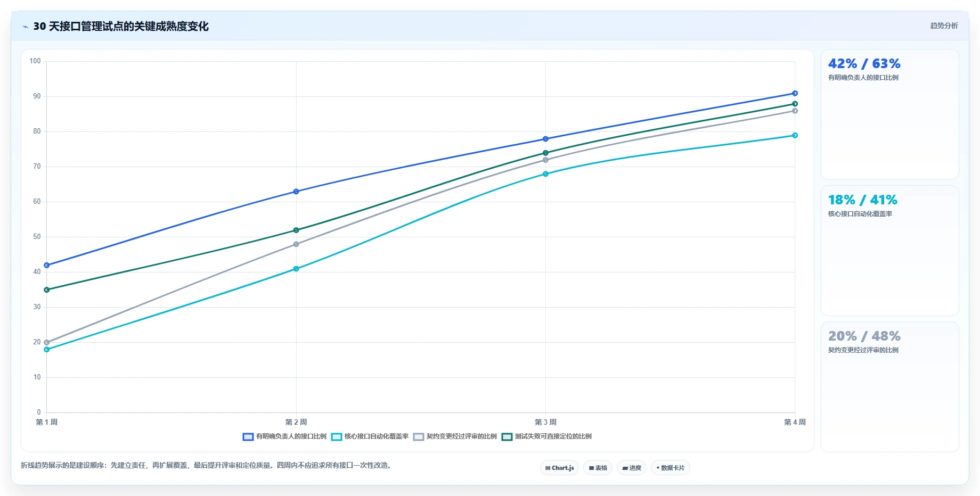The width and height of the screenshot is (980, 496).
Task: Click the 100 y-axis label
Action: [35, 61]
